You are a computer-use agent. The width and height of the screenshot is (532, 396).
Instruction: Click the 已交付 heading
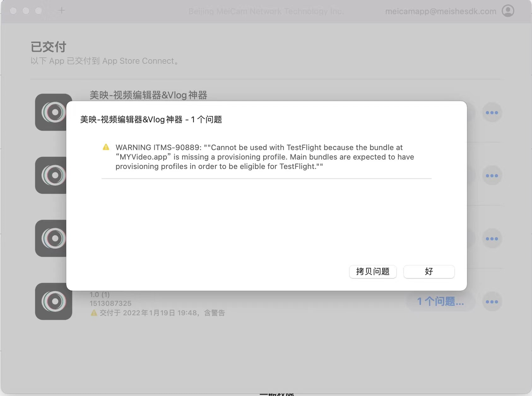tap(48, 47)
